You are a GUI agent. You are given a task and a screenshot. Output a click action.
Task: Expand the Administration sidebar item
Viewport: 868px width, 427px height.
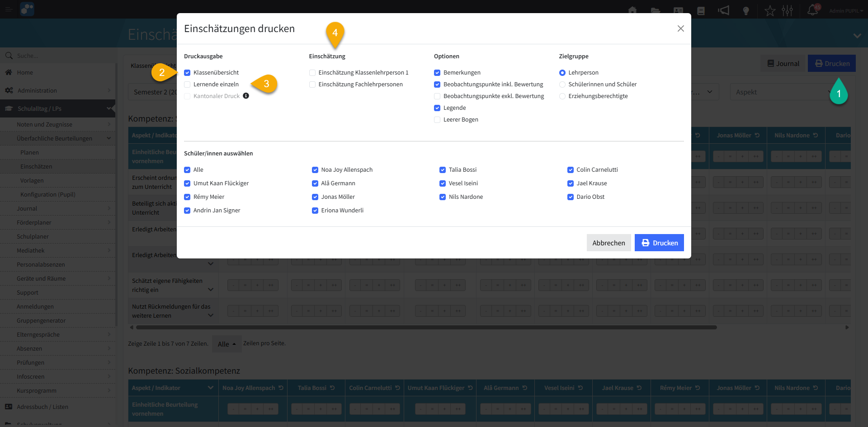click(57, 90)
